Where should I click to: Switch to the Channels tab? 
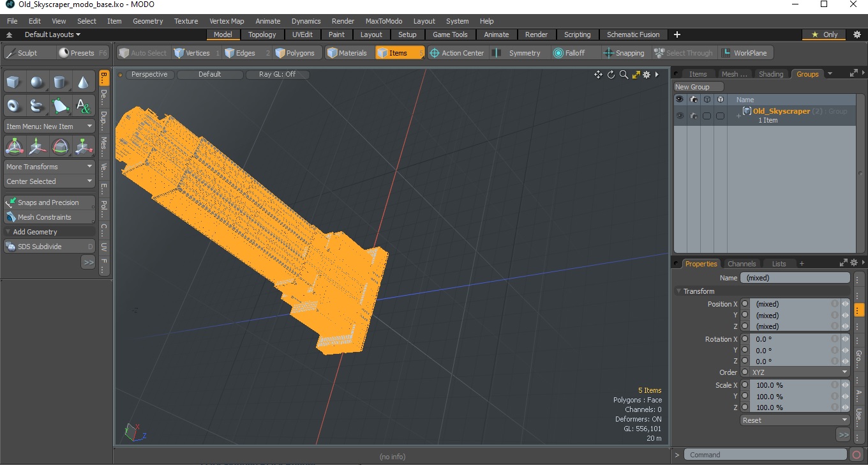(742, 263)
